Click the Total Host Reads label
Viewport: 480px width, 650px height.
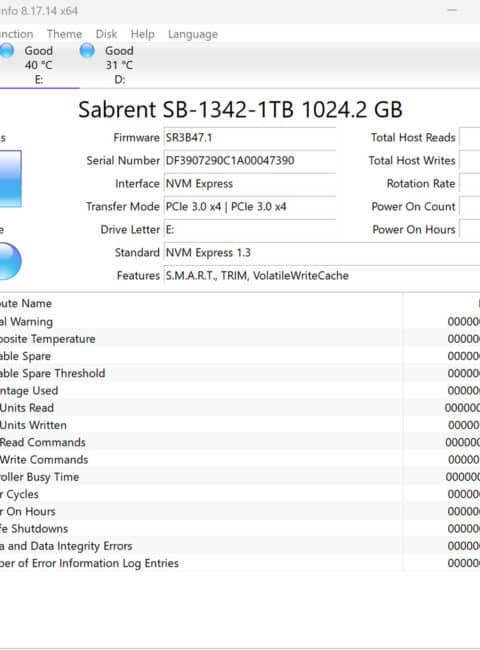click(x=413, y=138)
